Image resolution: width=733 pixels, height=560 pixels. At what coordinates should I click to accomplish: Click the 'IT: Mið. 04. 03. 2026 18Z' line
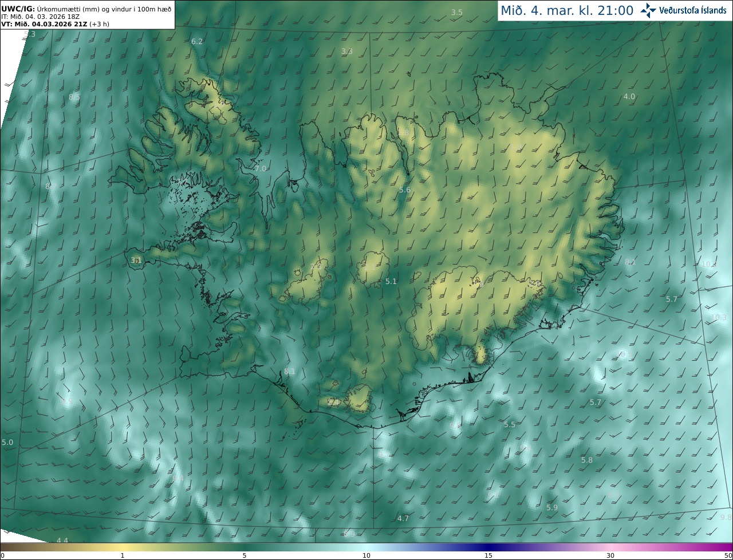coord(40,17)
